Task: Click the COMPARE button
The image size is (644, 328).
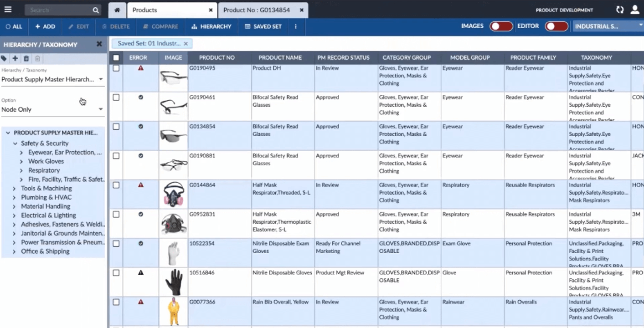Action: [160, 26]
